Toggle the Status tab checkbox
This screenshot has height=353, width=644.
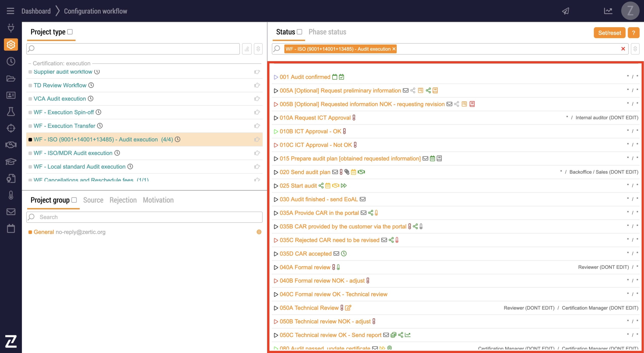[x=299, y=32]
